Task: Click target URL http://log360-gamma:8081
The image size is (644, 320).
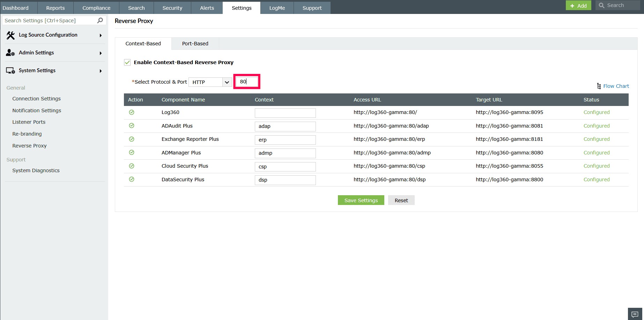Action: click(x=509, y=126)
